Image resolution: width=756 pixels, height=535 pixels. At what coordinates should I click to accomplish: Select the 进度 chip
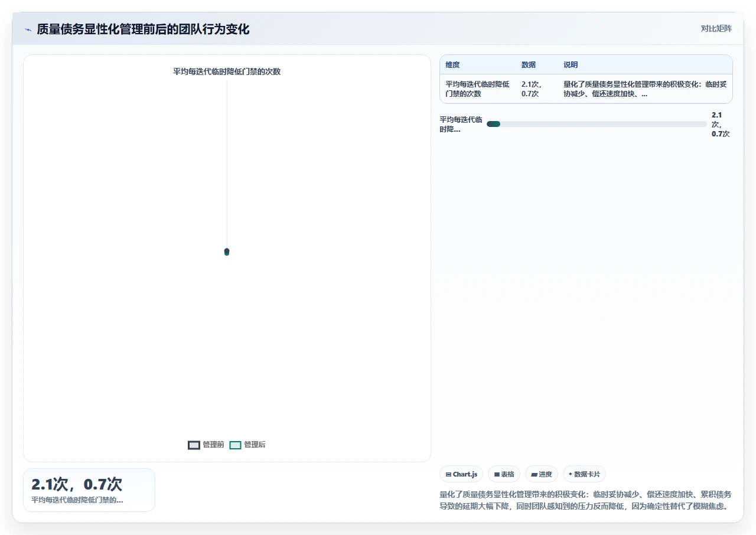click(x=541, y=474)
